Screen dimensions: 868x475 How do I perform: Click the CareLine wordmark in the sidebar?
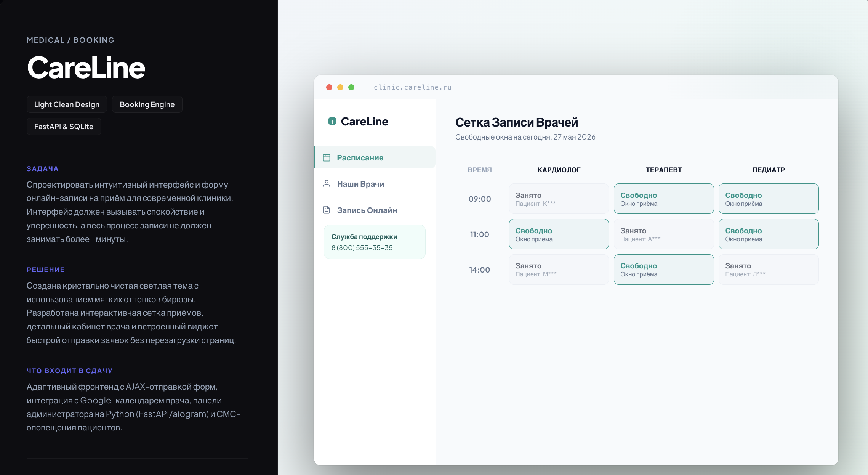coord(365,121)
